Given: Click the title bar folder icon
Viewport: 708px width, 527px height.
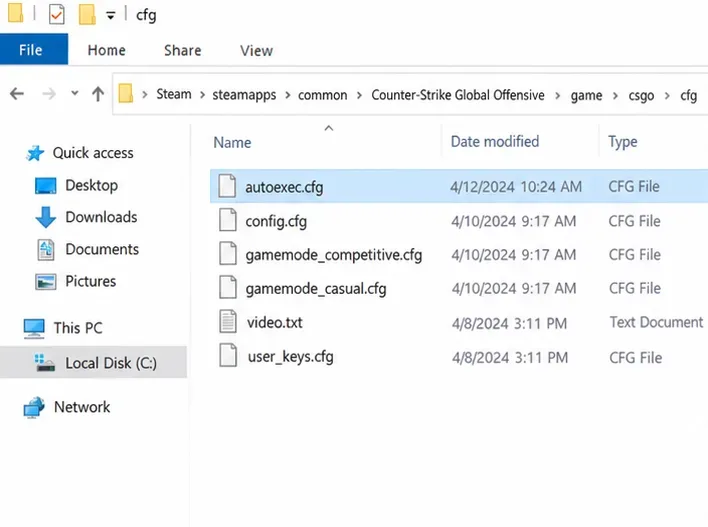Looking at the screenshot, I should tap(15, 13).
